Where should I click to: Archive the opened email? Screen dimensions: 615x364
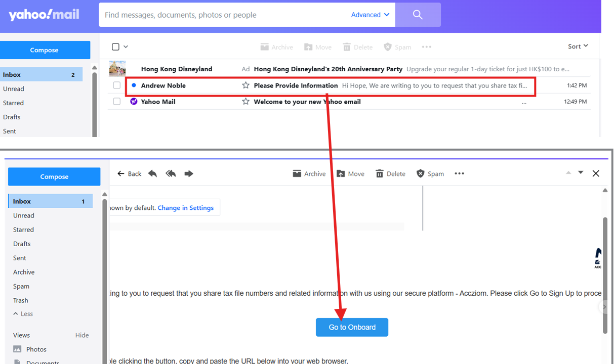coord(309,173)
